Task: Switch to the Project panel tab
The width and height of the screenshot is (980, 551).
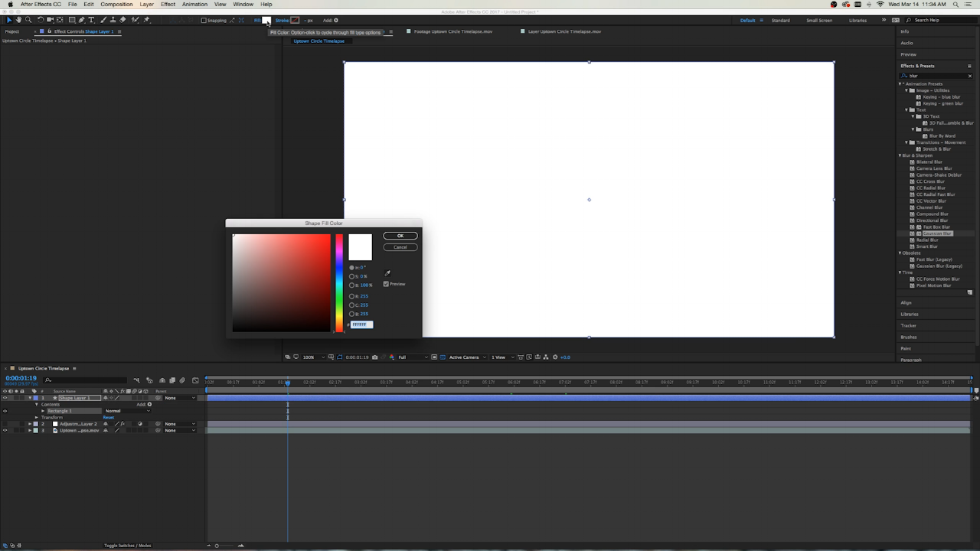Action: point(11,31)
